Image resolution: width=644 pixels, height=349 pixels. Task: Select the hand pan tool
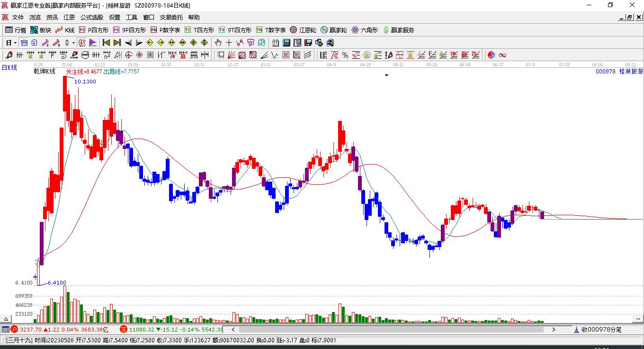pyautogui.click(x=218, y=43)
